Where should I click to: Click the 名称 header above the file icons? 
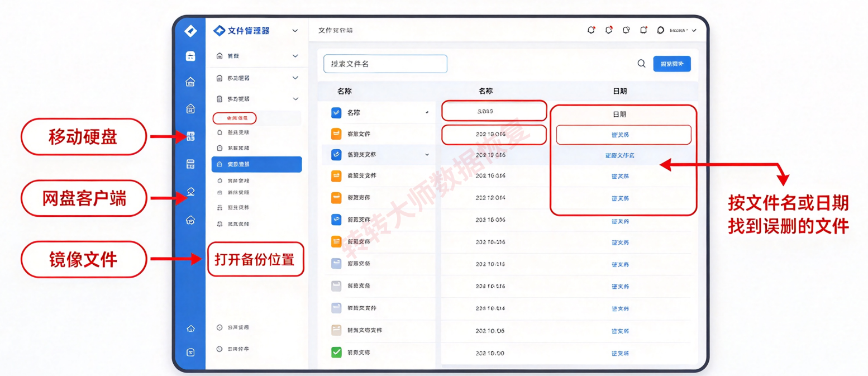345,91
